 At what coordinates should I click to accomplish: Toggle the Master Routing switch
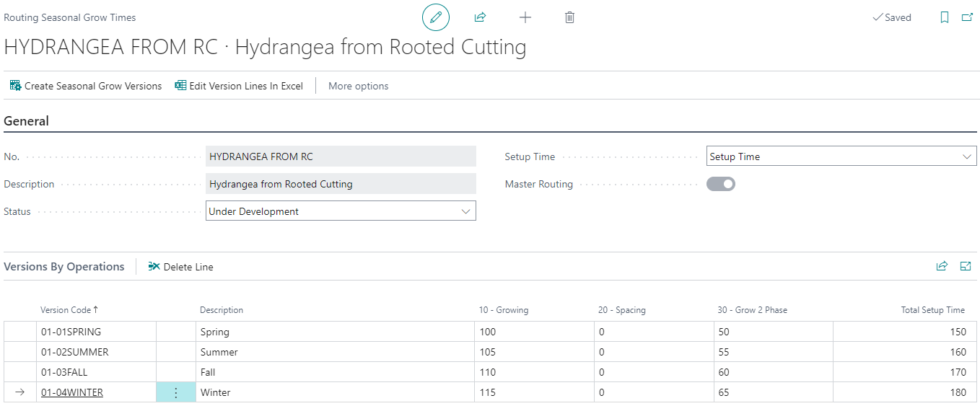(x=720, y=184)
